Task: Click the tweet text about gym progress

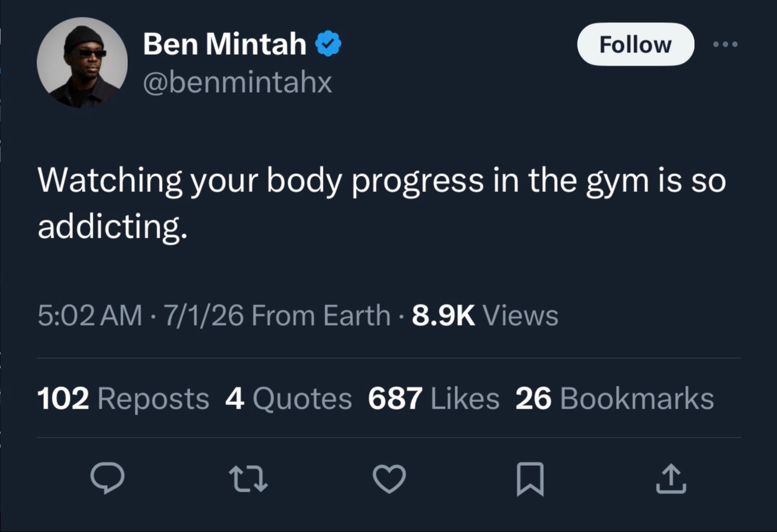Action: click(382, 202)
